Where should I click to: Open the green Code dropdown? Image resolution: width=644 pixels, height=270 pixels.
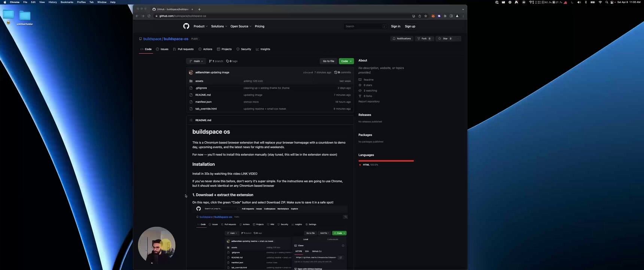(346, 61)
